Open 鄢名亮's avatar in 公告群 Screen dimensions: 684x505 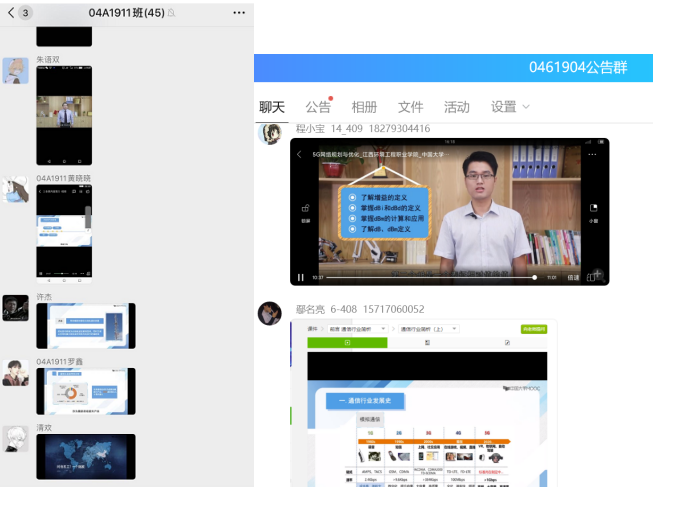tap(270, 314)
